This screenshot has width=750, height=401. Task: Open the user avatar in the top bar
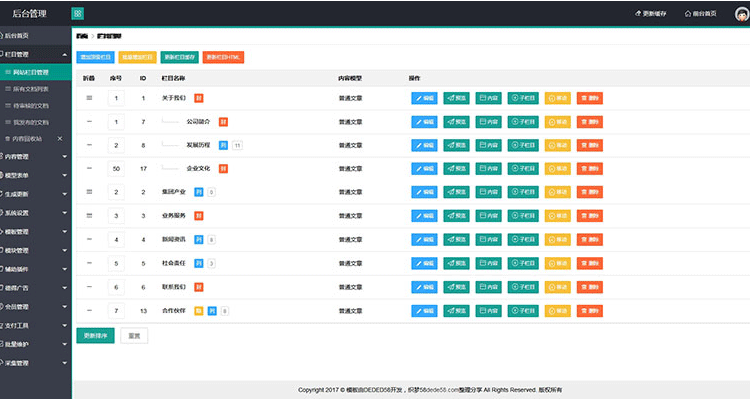(x=742, y=13)
